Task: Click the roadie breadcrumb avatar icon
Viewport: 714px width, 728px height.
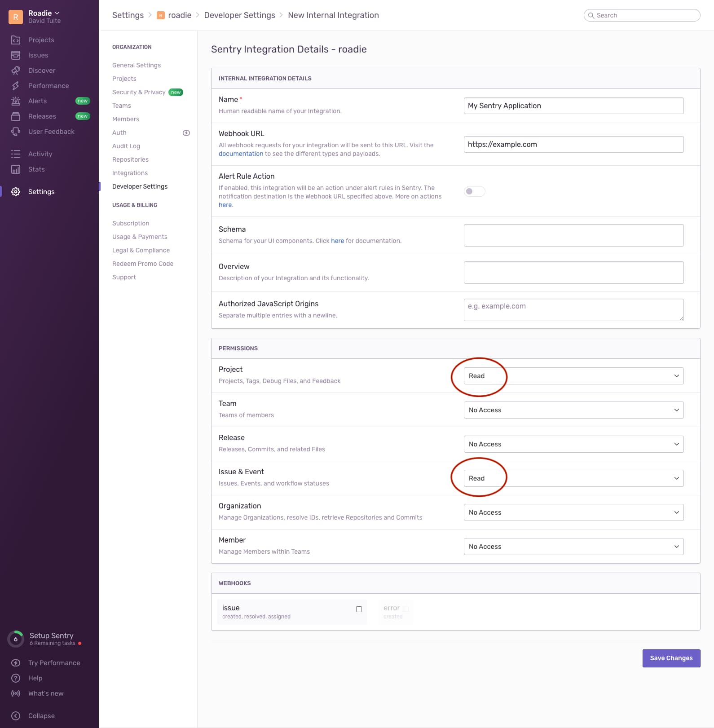Action: click(160, 15)
